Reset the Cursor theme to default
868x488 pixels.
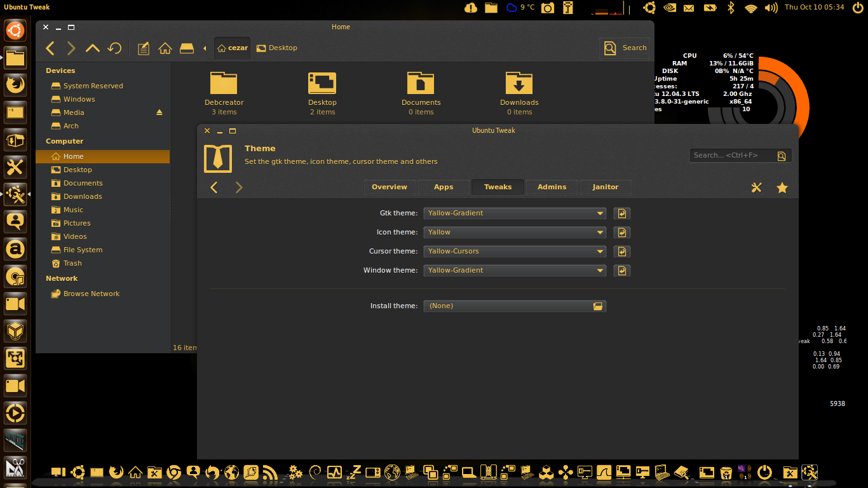[x=622, y=252]
